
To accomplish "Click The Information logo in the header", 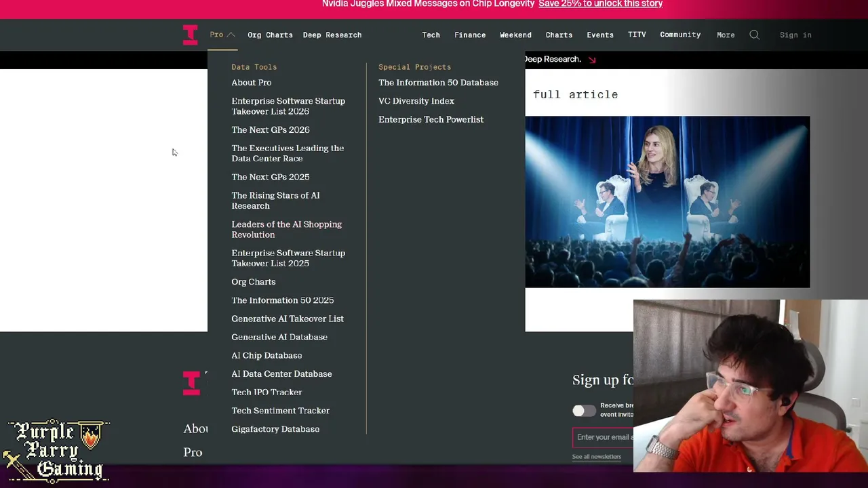I will pyautogui.click(x=190, y=35).
